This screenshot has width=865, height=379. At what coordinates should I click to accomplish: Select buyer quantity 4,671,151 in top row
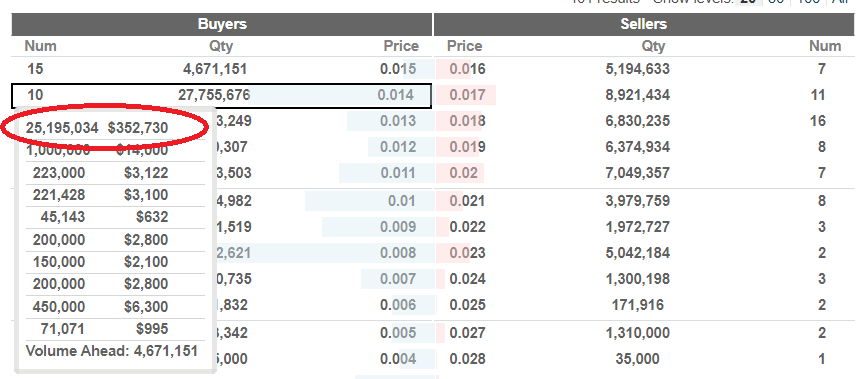point(215,69)
